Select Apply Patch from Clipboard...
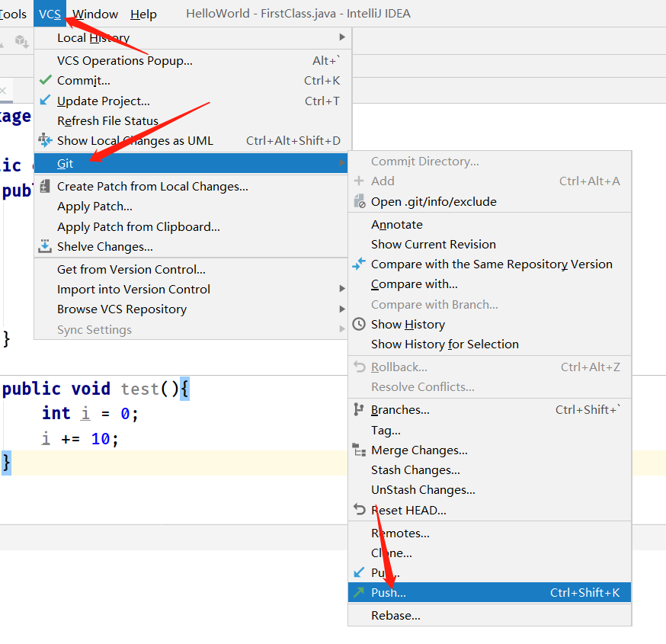The image size is (666, 644). (x=139, y=226)
